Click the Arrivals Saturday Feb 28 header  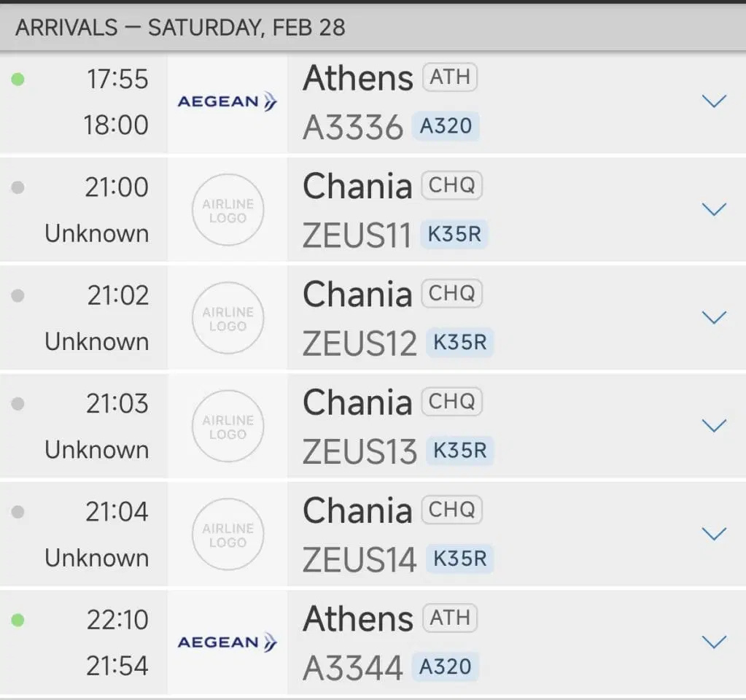coord(180,28)
